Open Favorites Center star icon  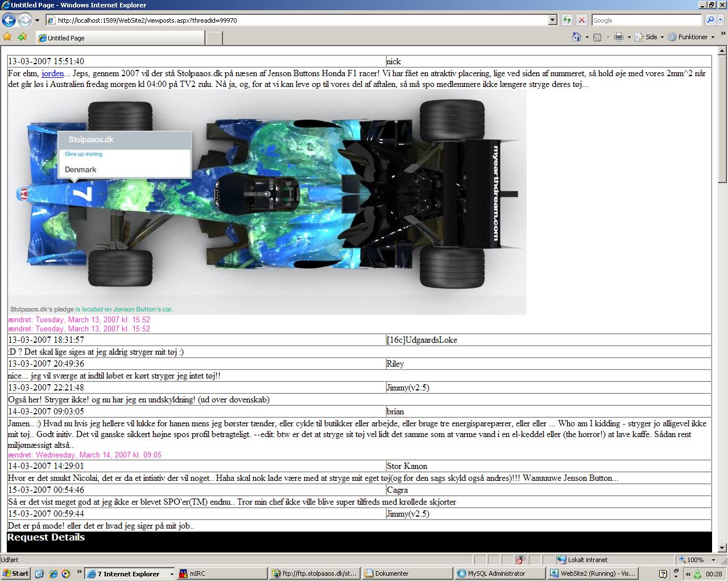(x=7, y=37)
